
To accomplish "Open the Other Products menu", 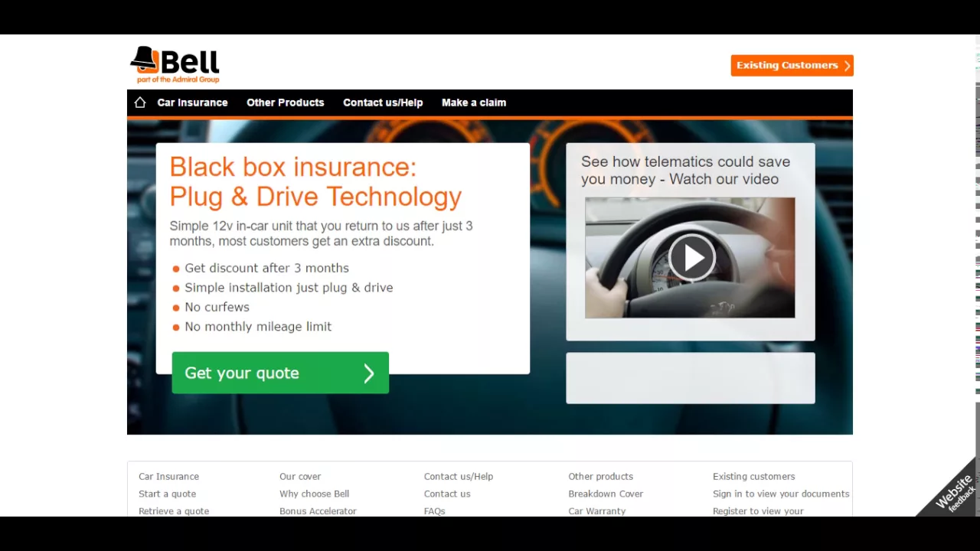I will [285, 103].
